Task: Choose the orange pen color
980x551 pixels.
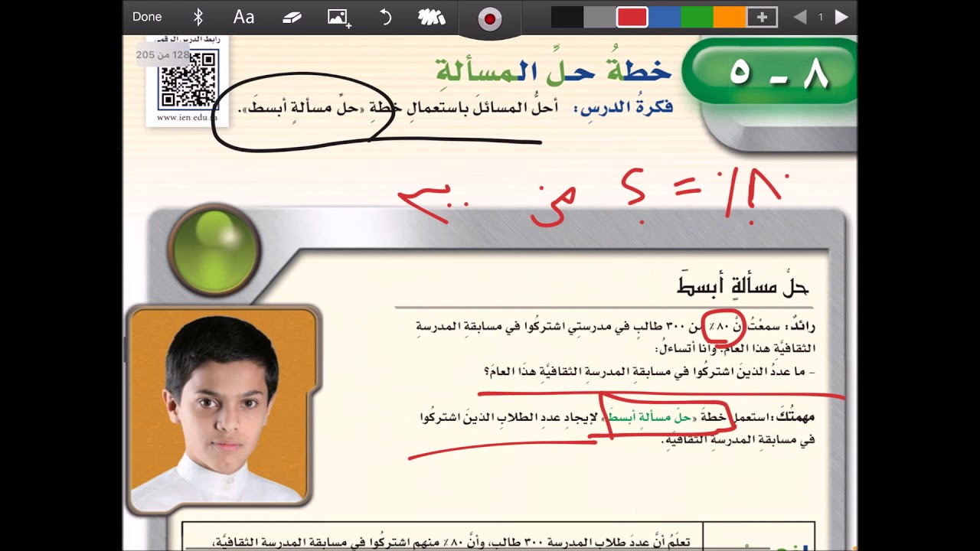Action: point(729,17)
